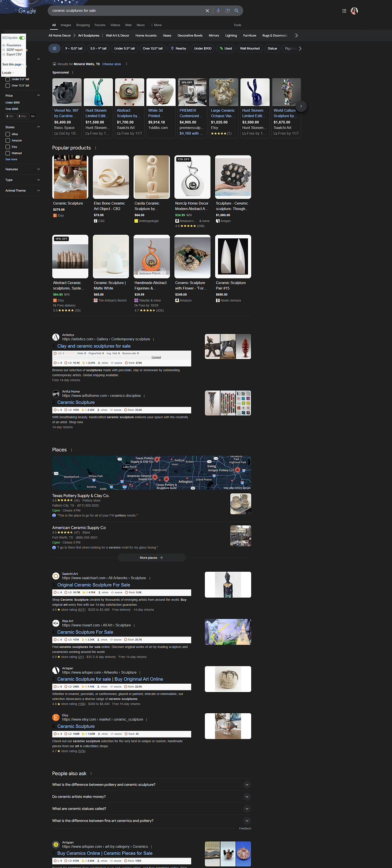The height and width of the screenshot is (868, 392).
Task: Start voice search with the microphone icon
Action: click(218, 11)
